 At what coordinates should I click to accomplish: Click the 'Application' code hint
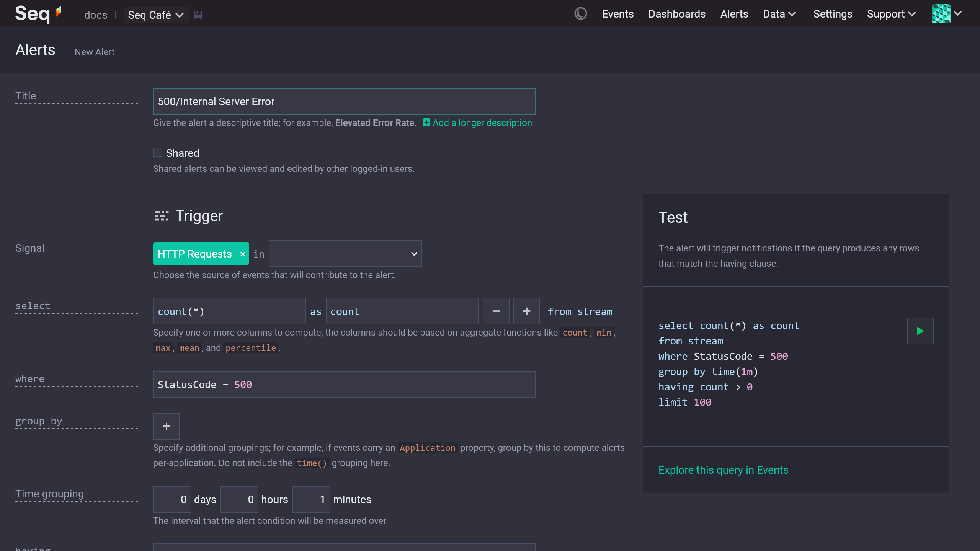(x=427, y=448)
